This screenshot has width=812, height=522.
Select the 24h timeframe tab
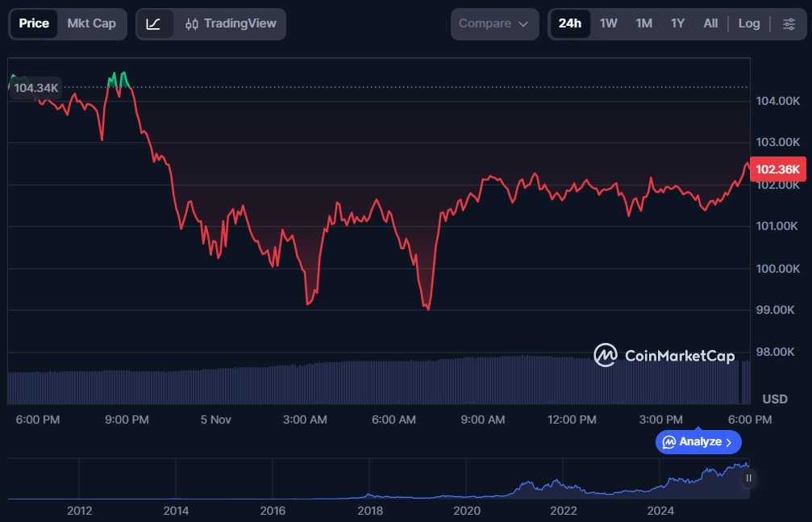coord(569,24)
